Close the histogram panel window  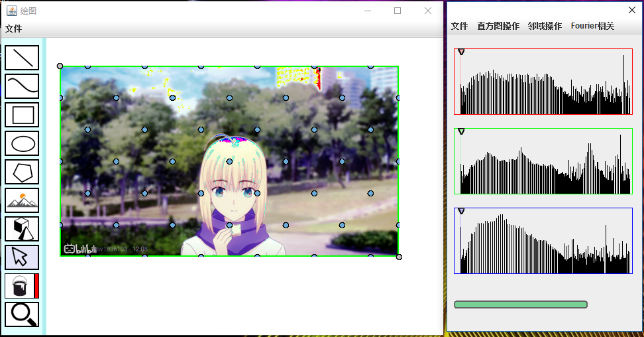point(632,10)
